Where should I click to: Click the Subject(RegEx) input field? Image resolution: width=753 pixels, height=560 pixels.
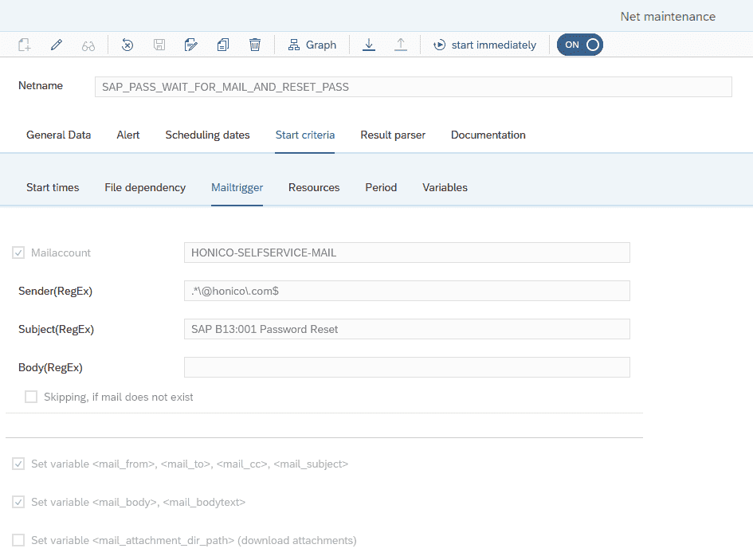click(x=406, y=329)
